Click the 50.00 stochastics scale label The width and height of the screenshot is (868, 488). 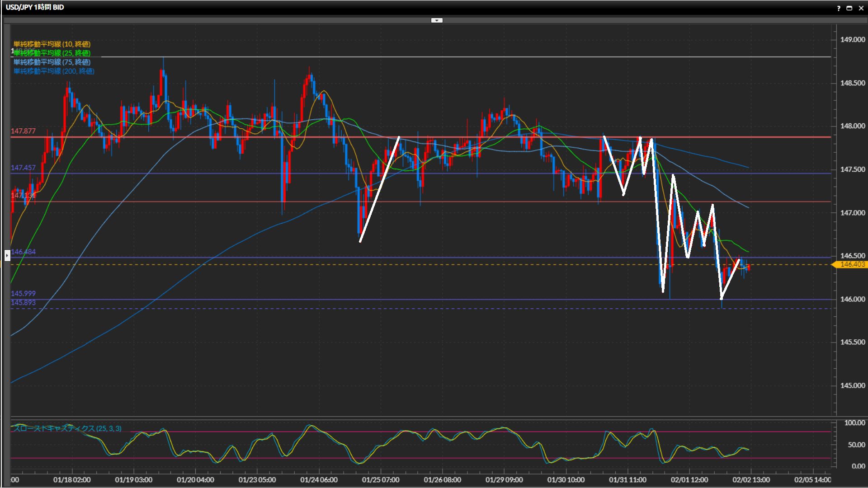(x=856, y=445)
